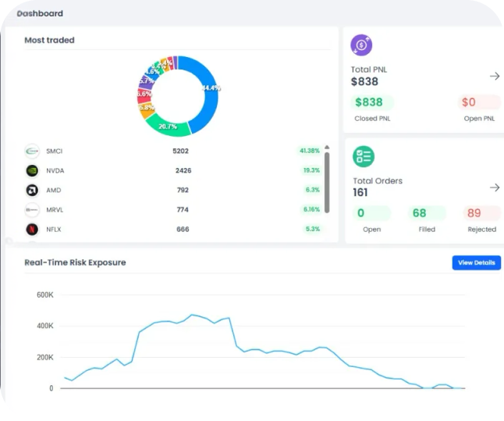Screen dimensions: 504x421
Task: Click the purple Total PNL dollar icon
Action: tap(361, 45)
